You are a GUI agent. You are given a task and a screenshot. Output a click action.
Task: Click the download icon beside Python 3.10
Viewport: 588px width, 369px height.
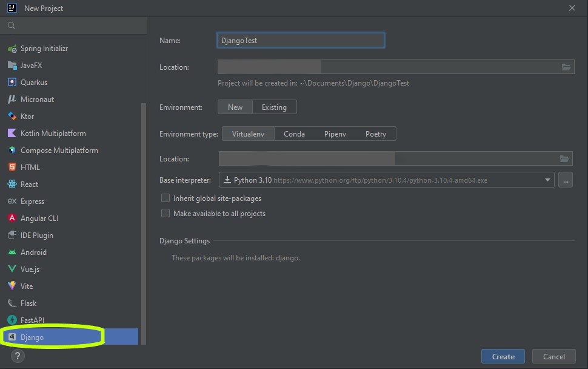pyautogui.click(x=227, y=180)
